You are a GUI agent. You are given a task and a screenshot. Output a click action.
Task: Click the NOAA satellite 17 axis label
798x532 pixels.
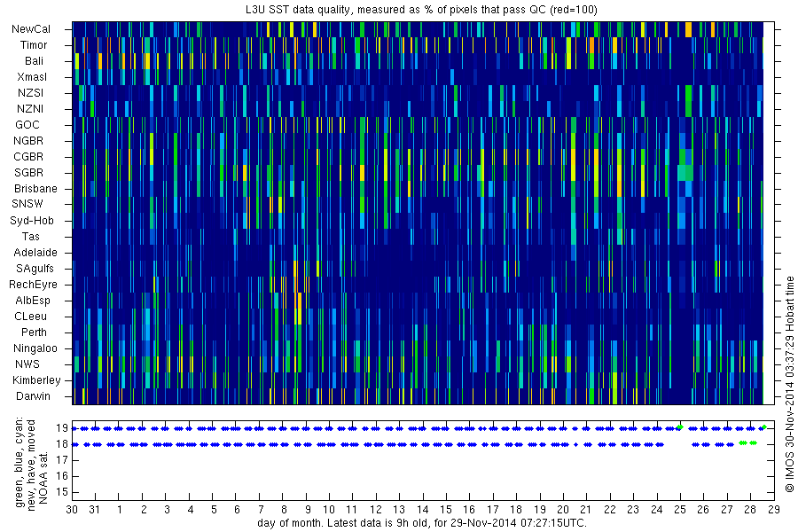(62, 461)
